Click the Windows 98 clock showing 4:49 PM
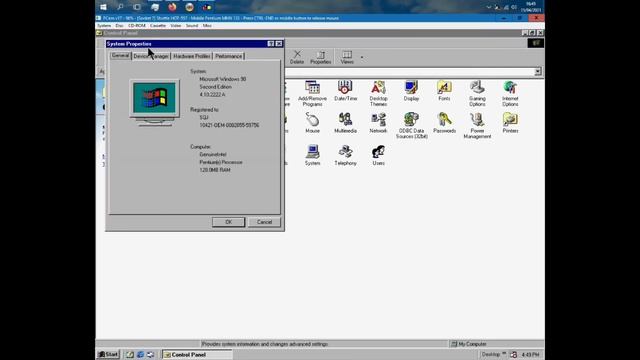 coord(530,354)
